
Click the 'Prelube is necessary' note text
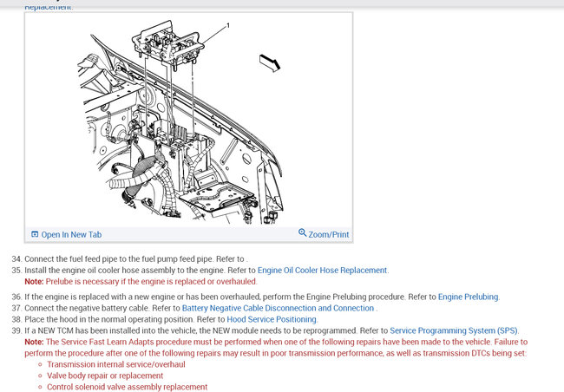tap(141, 281)
